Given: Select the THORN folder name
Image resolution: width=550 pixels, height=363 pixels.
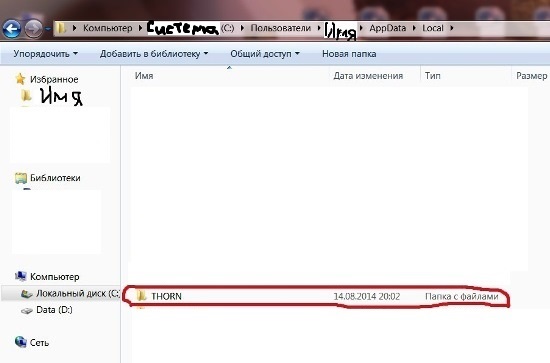Looking at the screenshot, I should 166,296.
